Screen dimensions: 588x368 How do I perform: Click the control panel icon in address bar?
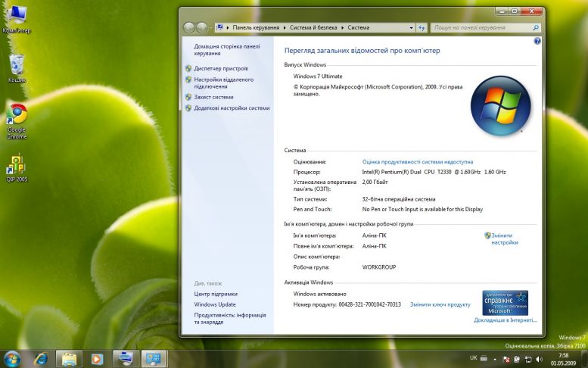tap(219, 27)
